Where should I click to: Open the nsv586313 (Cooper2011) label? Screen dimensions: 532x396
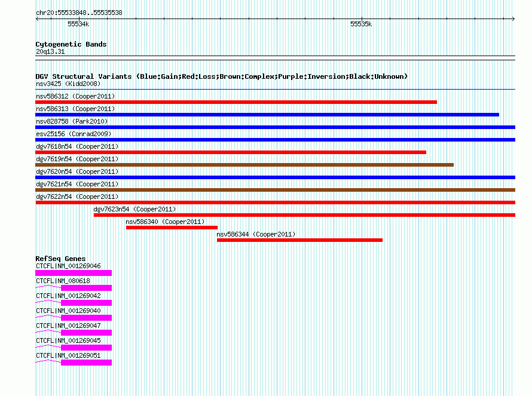tap(75, 109)
